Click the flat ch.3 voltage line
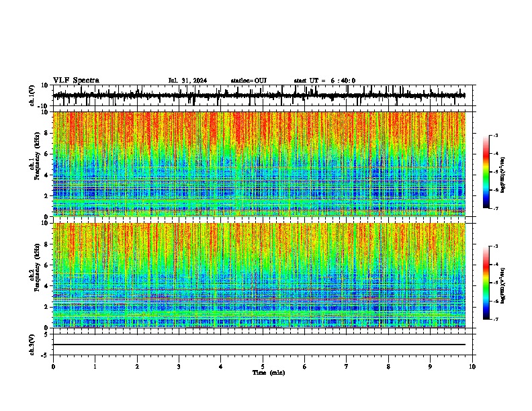532x411 pixels. 259,345
